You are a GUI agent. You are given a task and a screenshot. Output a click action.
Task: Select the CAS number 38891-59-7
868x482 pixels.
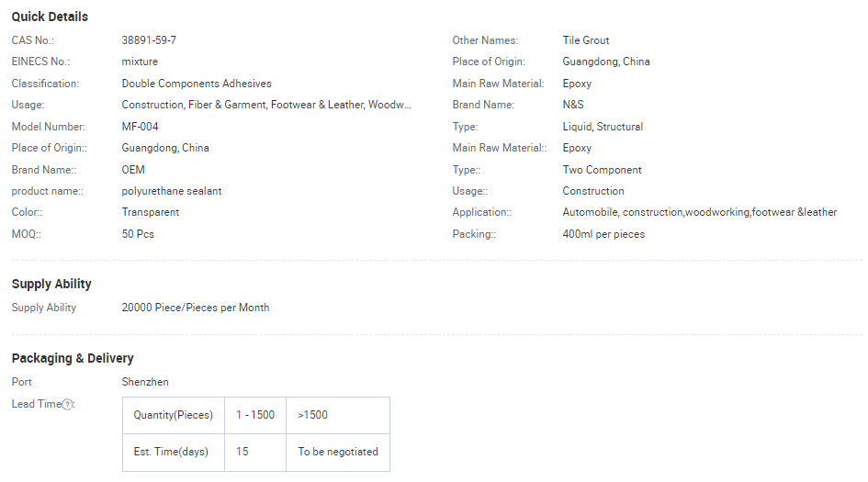(149, 40)
